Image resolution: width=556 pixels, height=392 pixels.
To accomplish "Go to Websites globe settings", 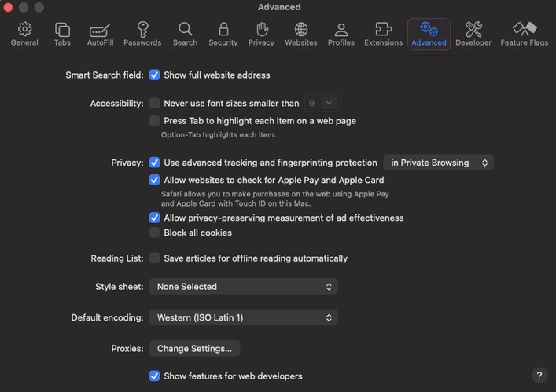I will point(300,34).
